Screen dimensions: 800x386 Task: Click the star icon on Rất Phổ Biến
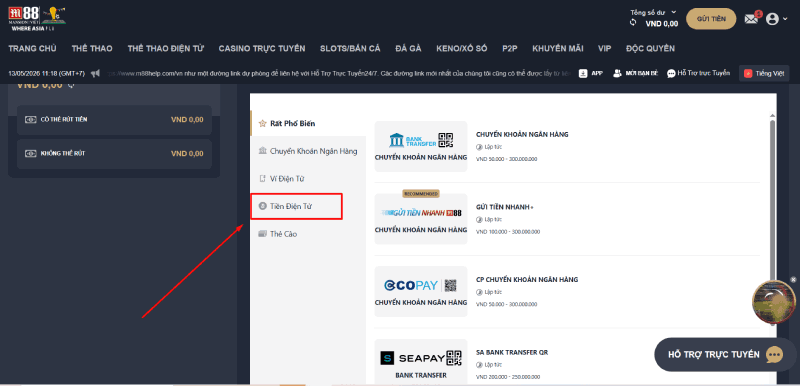(262, 123)
